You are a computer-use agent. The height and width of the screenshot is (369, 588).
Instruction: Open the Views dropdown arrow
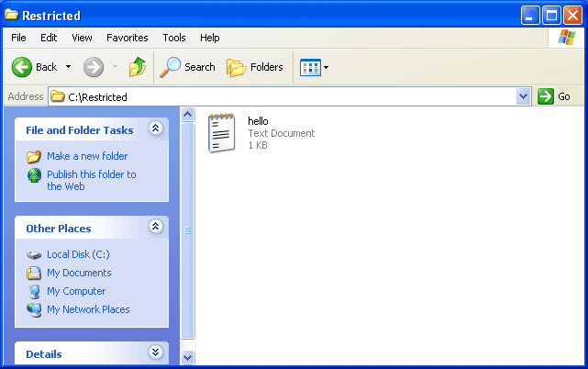tap(327, 68)
